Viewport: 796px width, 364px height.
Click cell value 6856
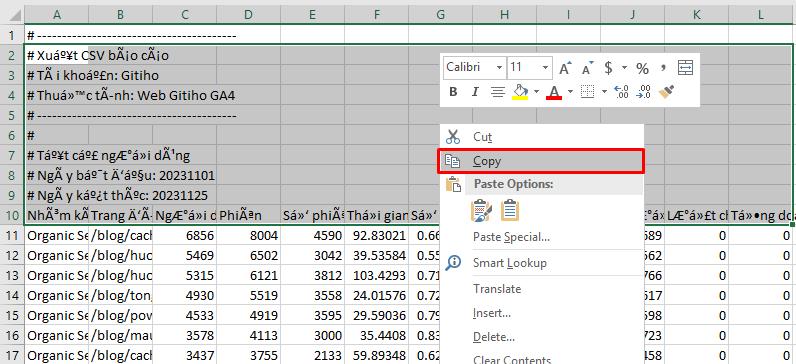tap(184, 236)
